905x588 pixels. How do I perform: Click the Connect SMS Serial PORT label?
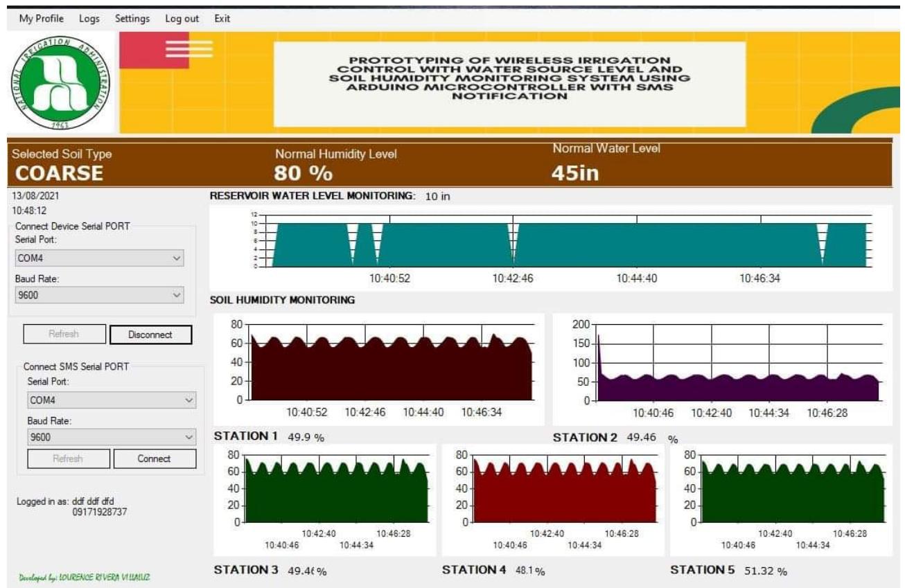pos(76,366)
